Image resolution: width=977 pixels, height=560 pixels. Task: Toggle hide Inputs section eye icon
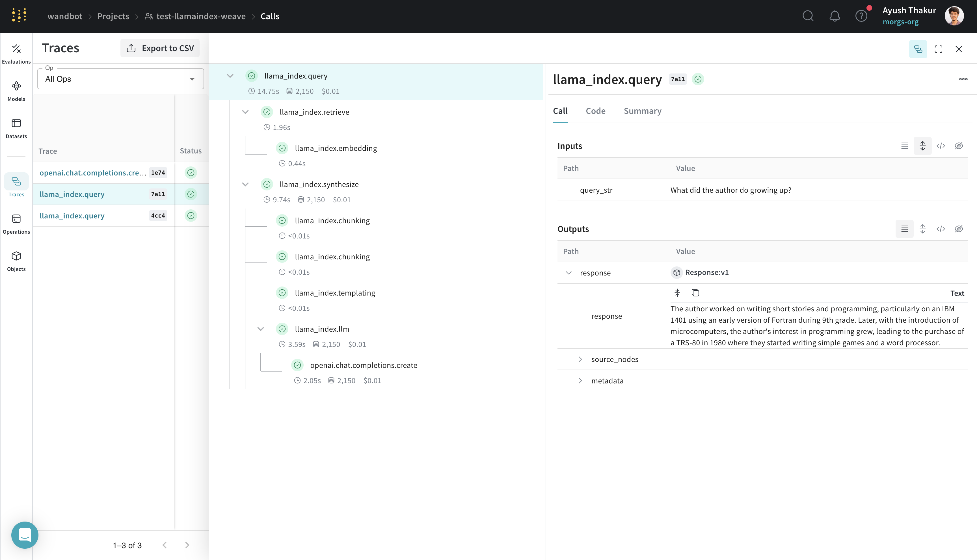[959, 146]
